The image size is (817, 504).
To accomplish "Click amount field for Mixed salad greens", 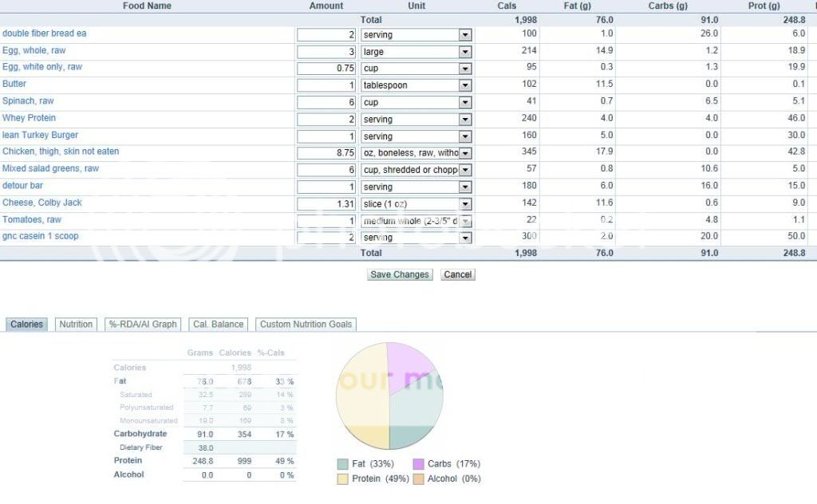I will coord(326,170).
